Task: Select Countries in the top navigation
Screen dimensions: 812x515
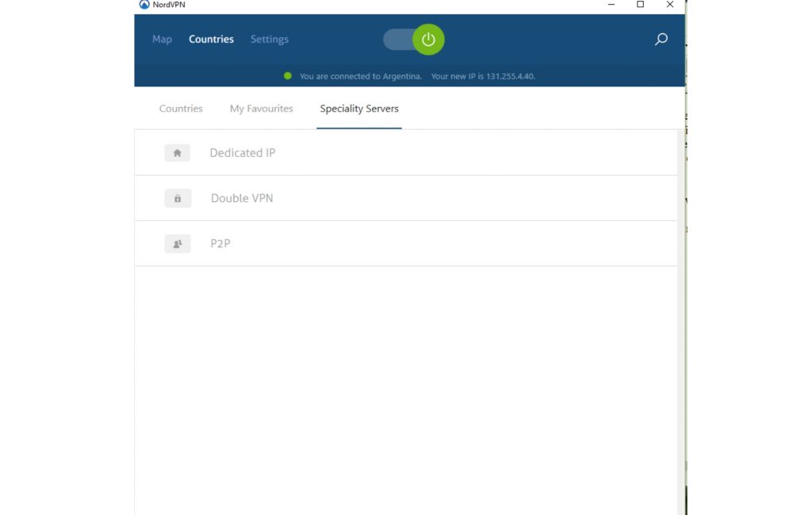Action: click(x=211, y=39)
